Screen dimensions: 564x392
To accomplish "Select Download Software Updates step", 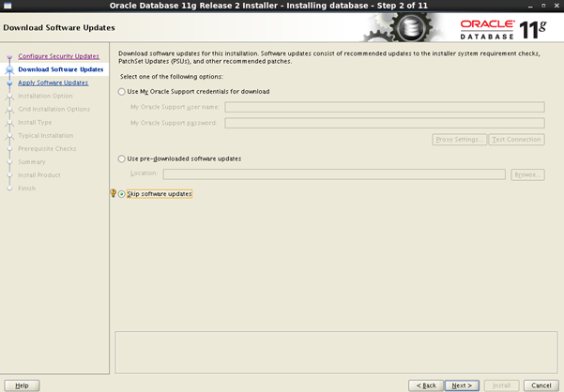I will (x=61, y=69).
